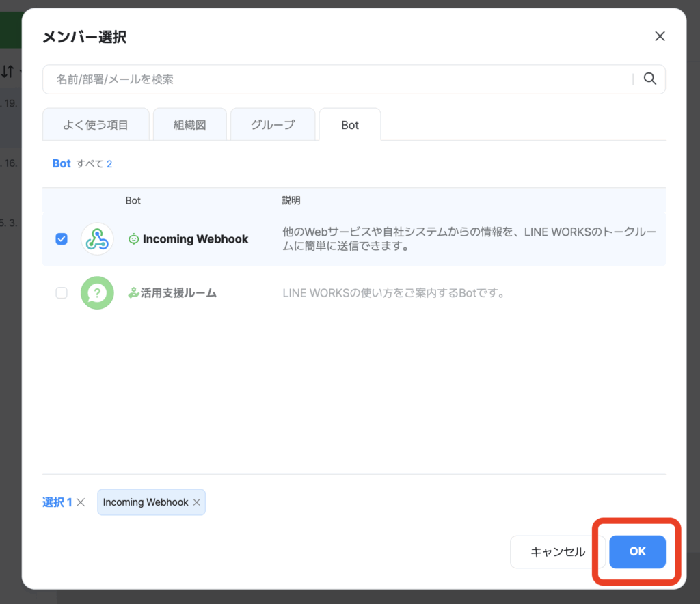Open the 組織図 tab
The height and width of the screenshot is (604, 700).
coord(190,124)
